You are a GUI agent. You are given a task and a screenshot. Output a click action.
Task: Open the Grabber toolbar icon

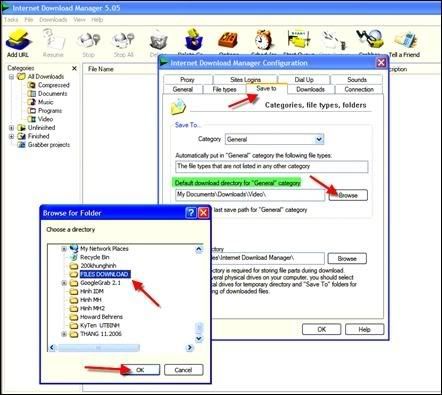(369, 41)
